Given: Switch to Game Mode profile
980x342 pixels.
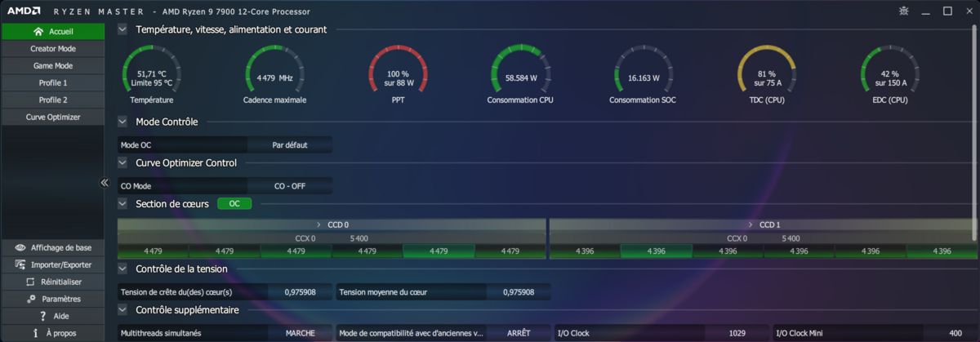Looking at the screenshot, I should tap(53, 66).
